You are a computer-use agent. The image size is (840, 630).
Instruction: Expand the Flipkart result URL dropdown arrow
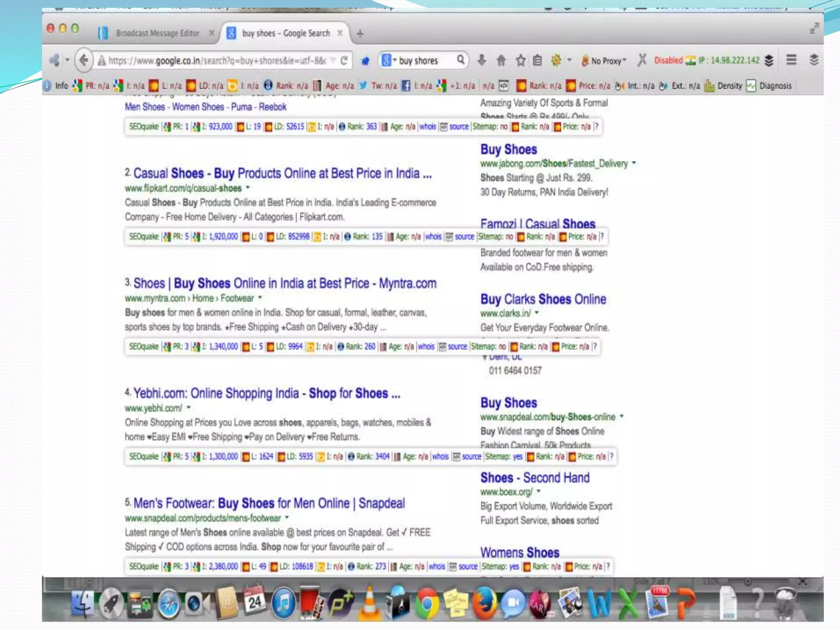pyautogui.click(x=248, y=188)
